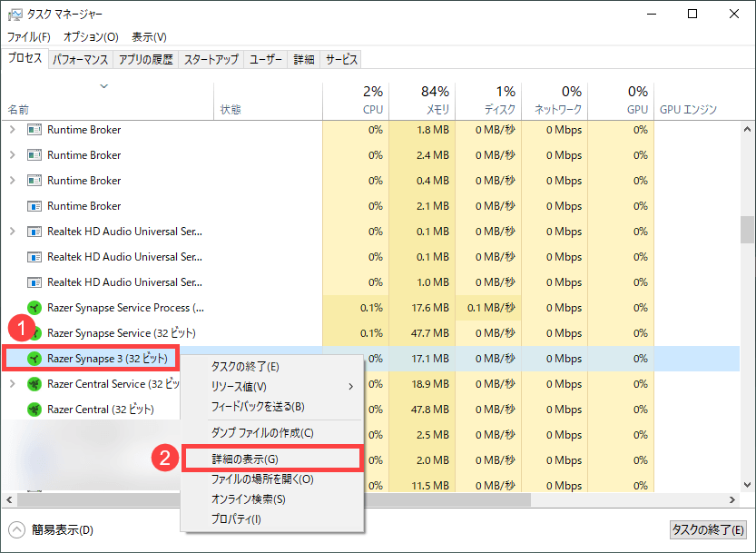Open the ファイル(F) menu

coord(28,37)
